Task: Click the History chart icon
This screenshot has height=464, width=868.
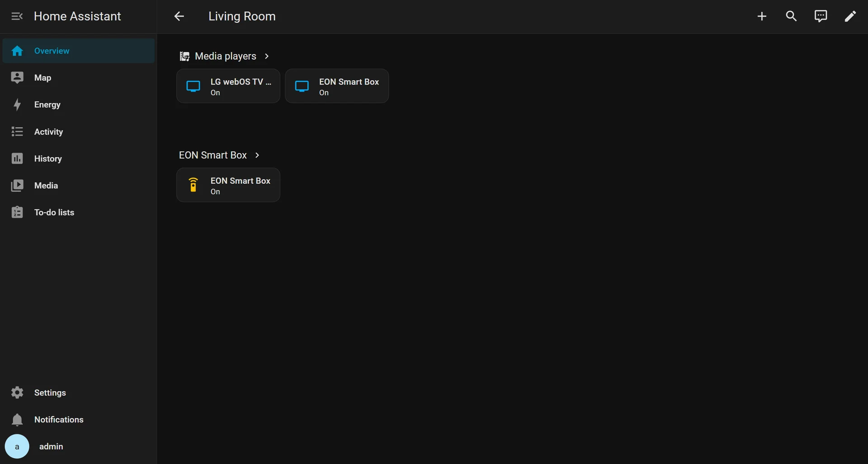Action: tap(17, 159)
